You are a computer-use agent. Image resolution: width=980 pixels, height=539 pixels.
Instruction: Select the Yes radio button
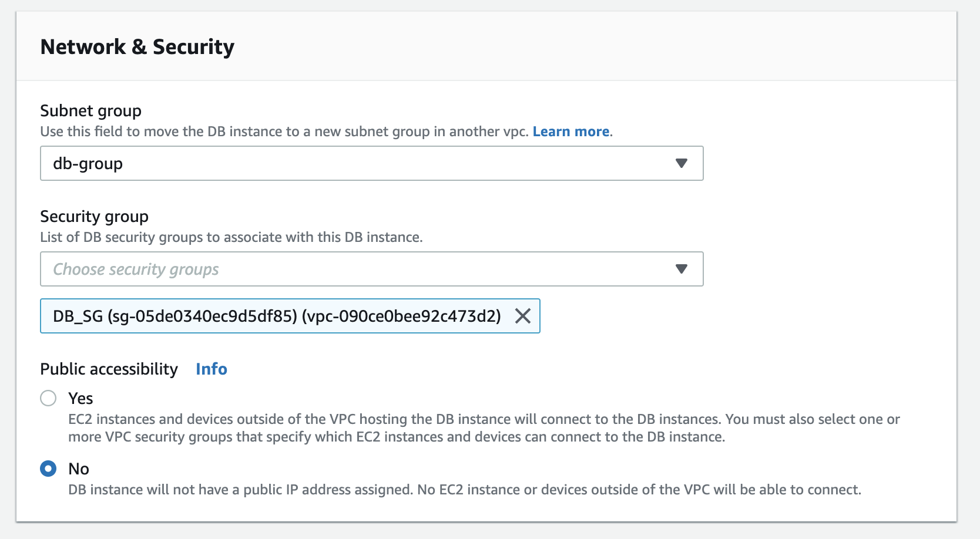tap(48, 398)
